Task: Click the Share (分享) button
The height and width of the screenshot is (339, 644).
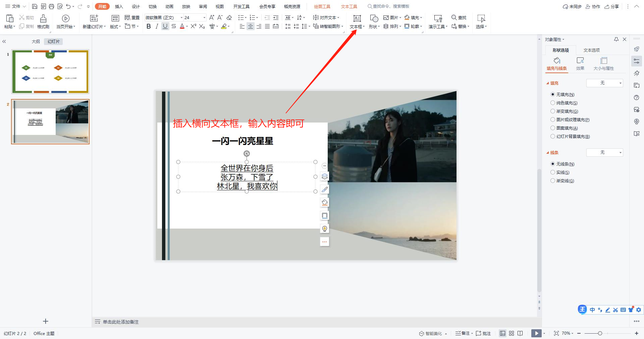Action: (x=612, y=6)
